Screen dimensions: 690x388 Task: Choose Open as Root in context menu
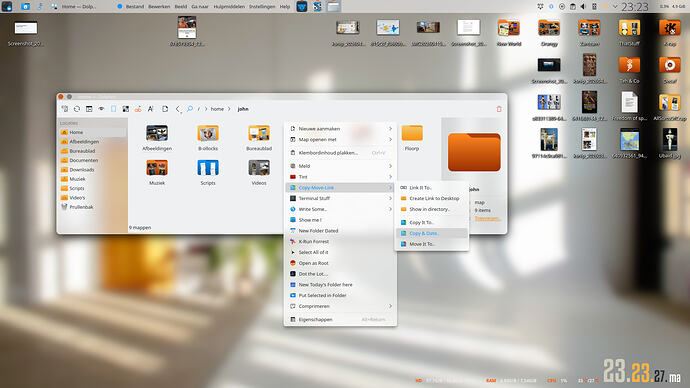click(340, 263)
